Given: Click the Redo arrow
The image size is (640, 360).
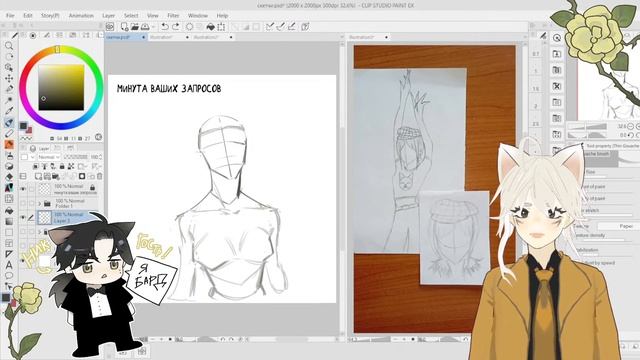Looking at the screenshot, I should [x=176, y=27].
